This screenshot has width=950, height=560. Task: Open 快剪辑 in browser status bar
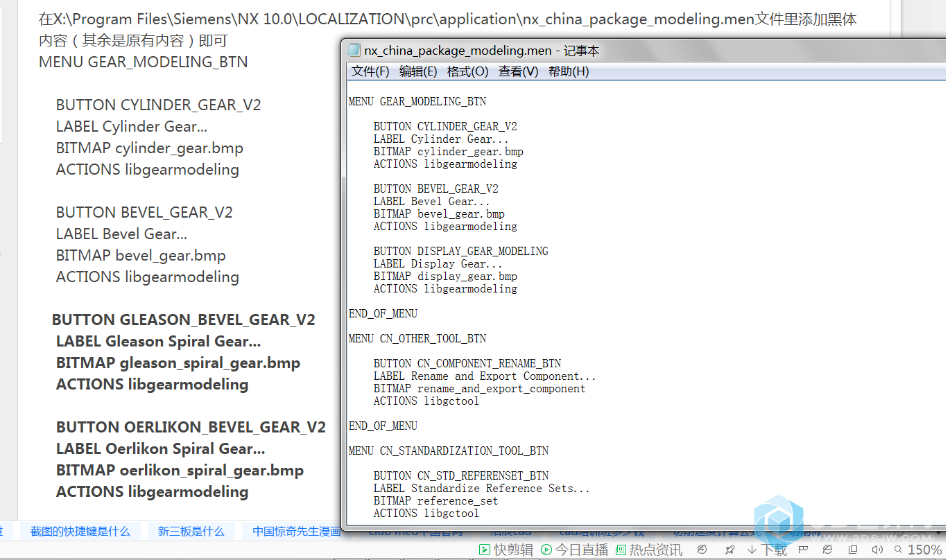pos(507,550)
